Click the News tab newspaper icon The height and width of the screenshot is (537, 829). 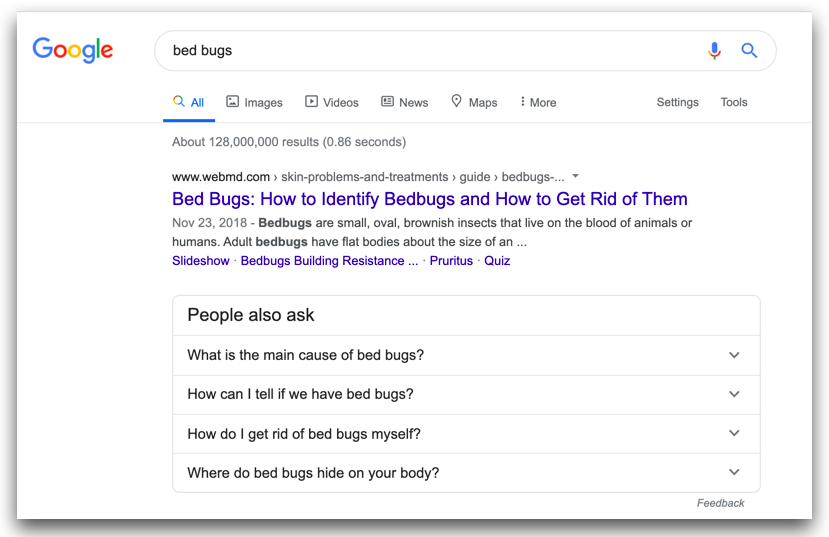tap(387, 101)
